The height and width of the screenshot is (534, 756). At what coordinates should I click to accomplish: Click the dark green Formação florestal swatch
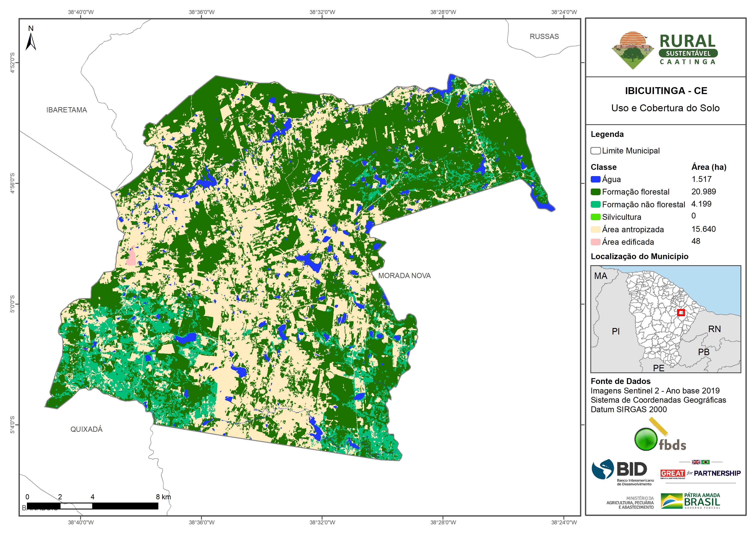point(595,192)
